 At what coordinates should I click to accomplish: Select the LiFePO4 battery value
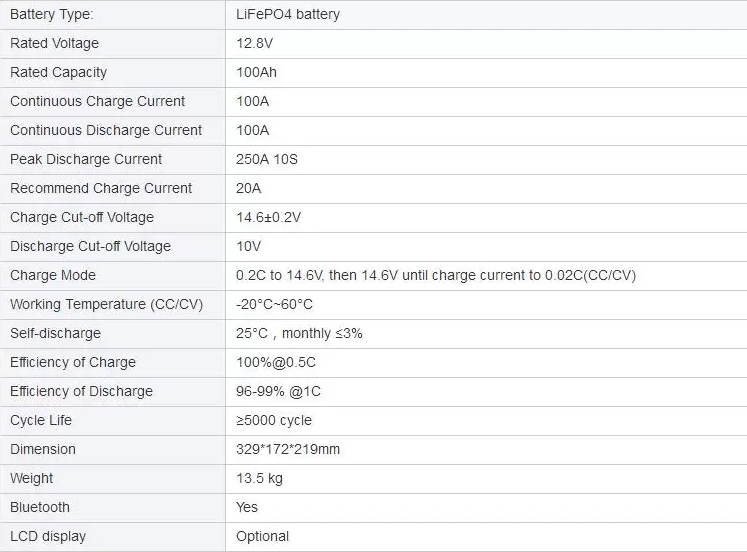pyautogui.click(x=288, y=14)
